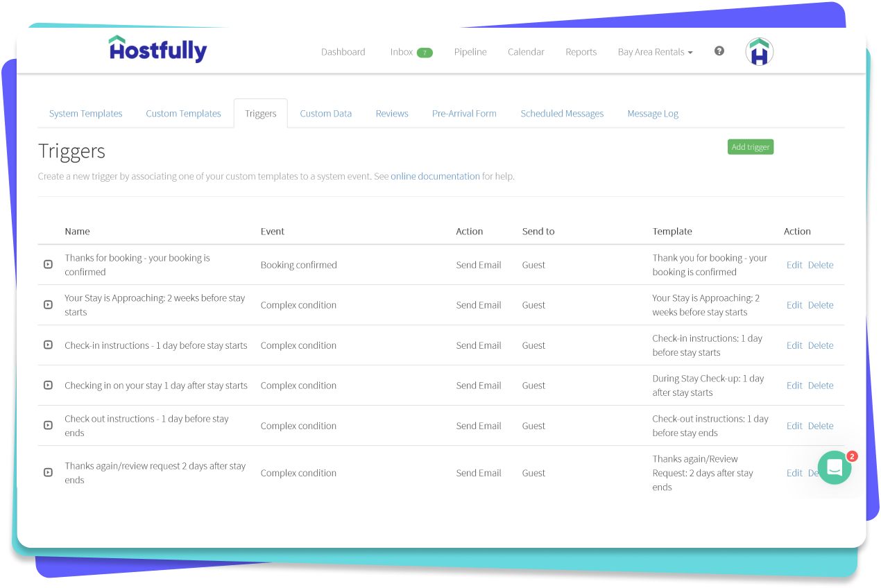This screenshot has width=881, height=588.
Task: Expand the 'Checking in on your stay' row
Action: tap(48, 386)
